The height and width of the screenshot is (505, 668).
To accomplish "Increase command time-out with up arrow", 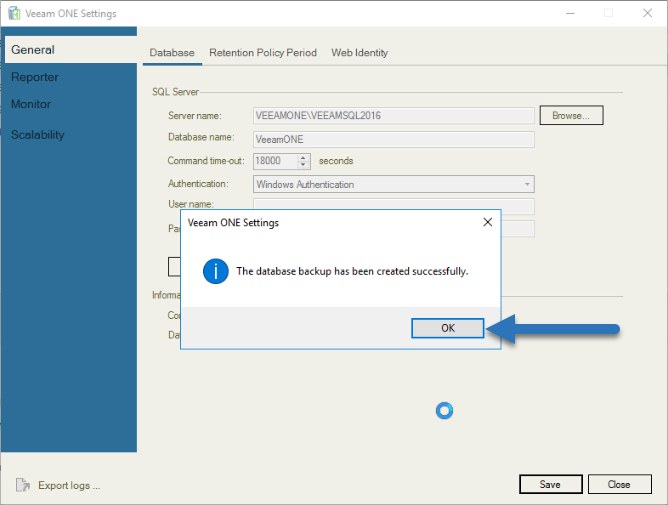I will pyautogui.click(x=303, y=158).
